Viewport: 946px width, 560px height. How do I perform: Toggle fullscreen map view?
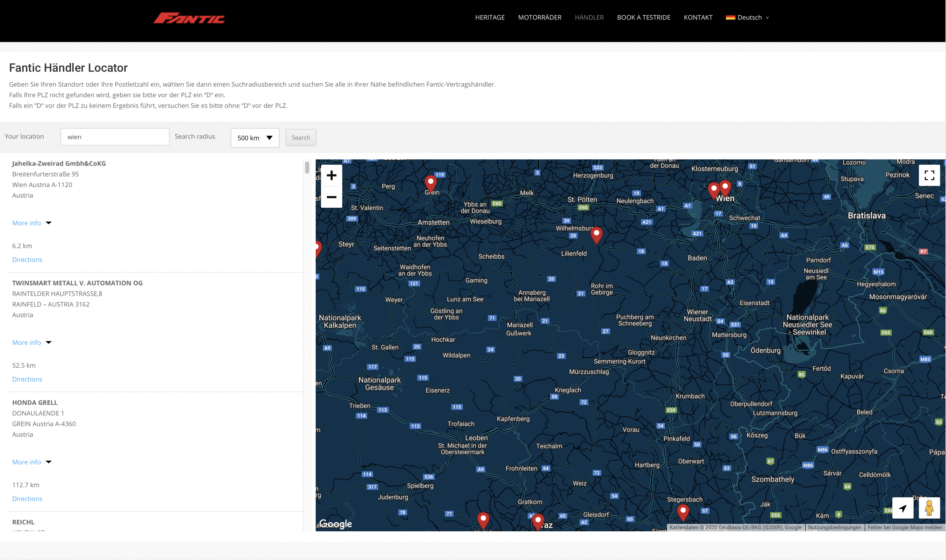click(x=929, y=175)
